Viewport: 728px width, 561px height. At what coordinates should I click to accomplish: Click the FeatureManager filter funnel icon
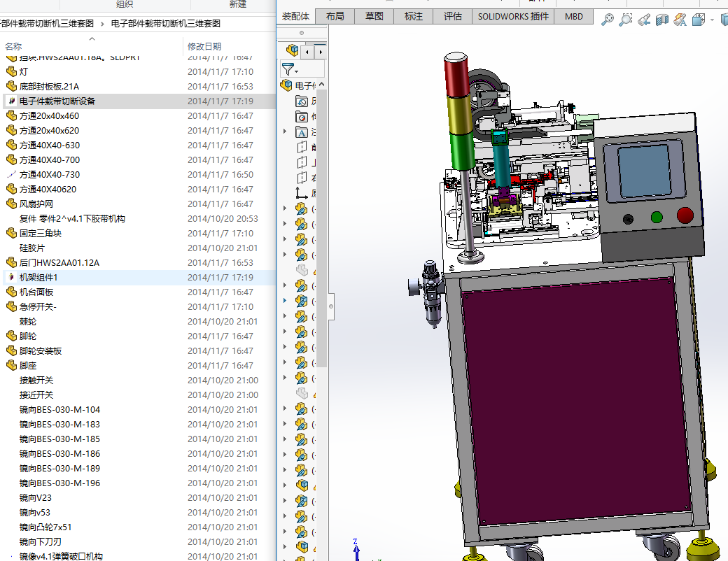(x=288, y=69)
